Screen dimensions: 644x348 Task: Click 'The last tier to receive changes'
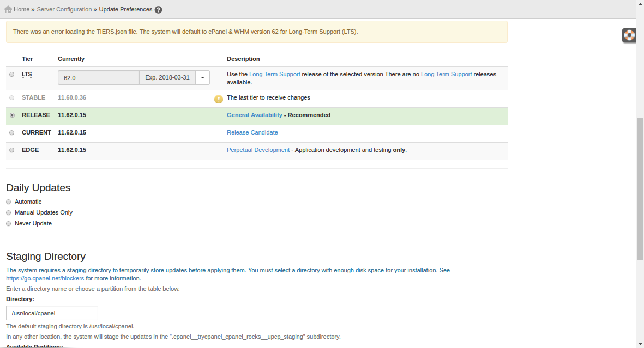pyautogui.click(x=269, y=97)
